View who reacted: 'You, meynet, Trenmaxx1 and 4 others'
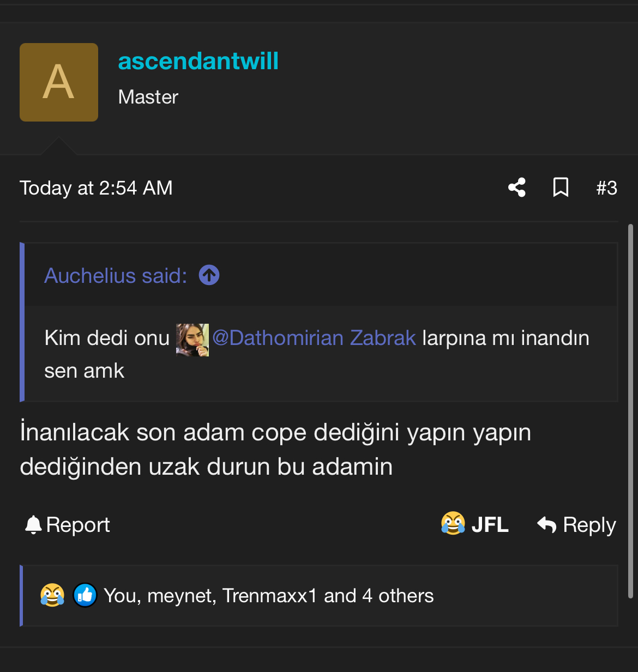 [x=268, y=596]
